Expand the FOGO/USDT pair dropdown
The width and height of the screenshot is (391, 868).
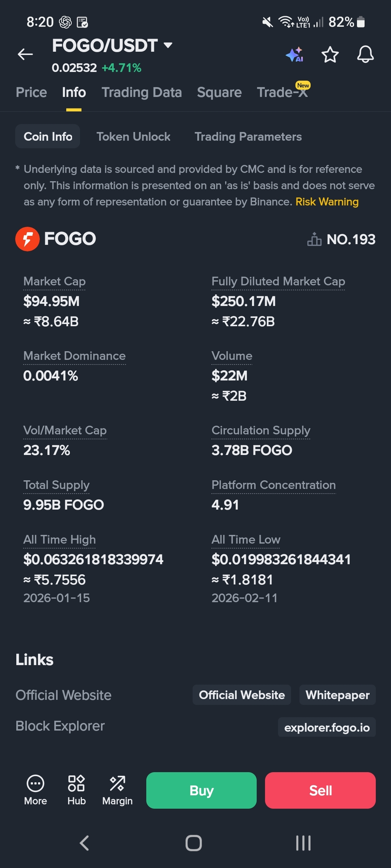tap(168, 45)
